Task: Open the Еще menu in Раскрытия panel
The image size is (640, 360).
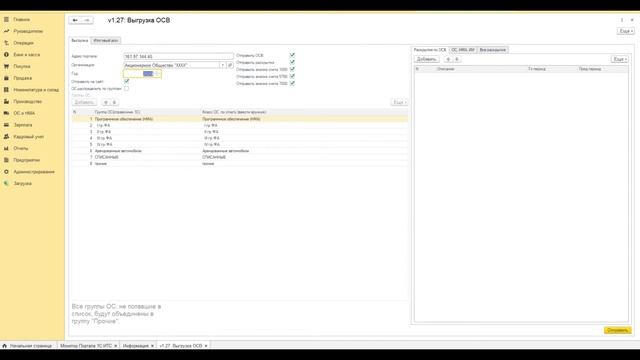Action: click(620, 59)
